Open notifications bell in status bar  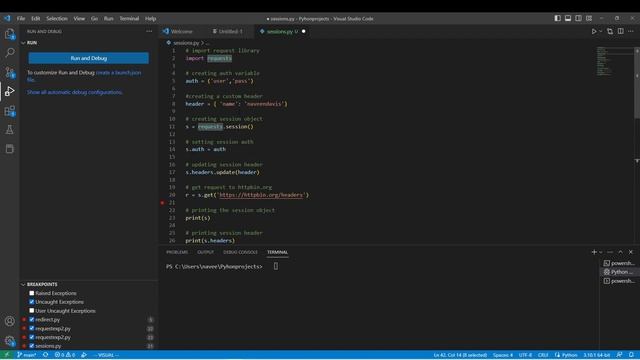point(631,355)
